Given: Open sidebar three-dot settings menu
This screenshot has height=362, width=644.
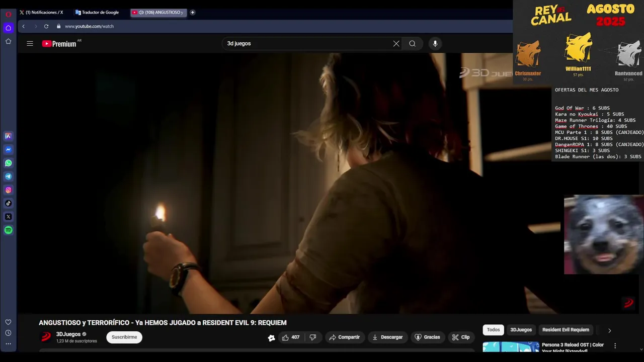Looking at the screenshot, I should pos(8,344).
